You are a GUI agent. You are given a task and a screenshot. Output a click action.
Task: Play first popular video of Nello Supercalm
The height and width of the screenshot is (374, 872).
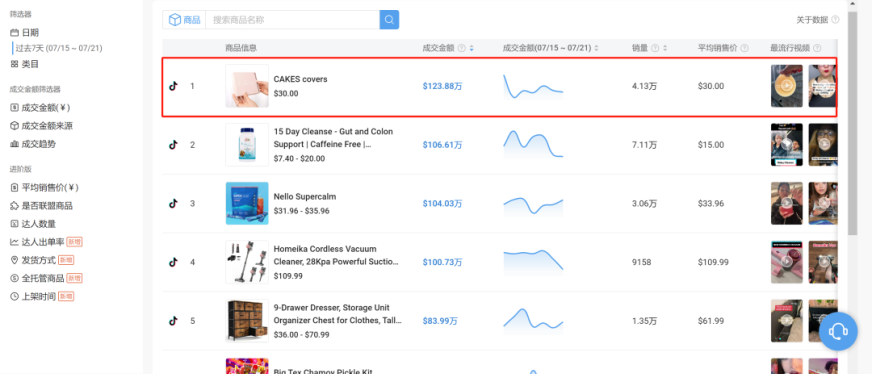pyautogui.click(x=786, y=203)
